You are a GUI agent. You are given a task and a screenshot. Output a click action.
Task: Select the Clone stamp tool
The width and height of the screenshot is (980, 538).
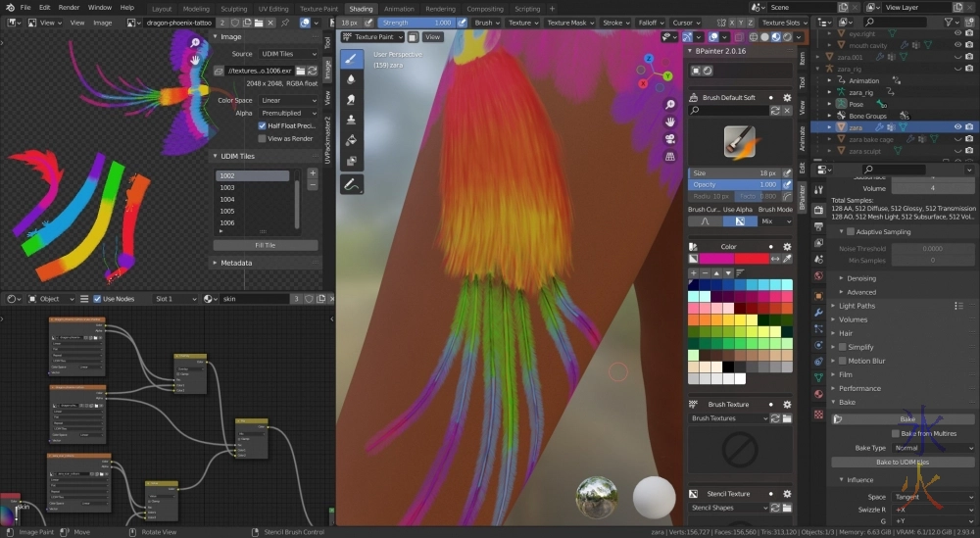[352, 120]
